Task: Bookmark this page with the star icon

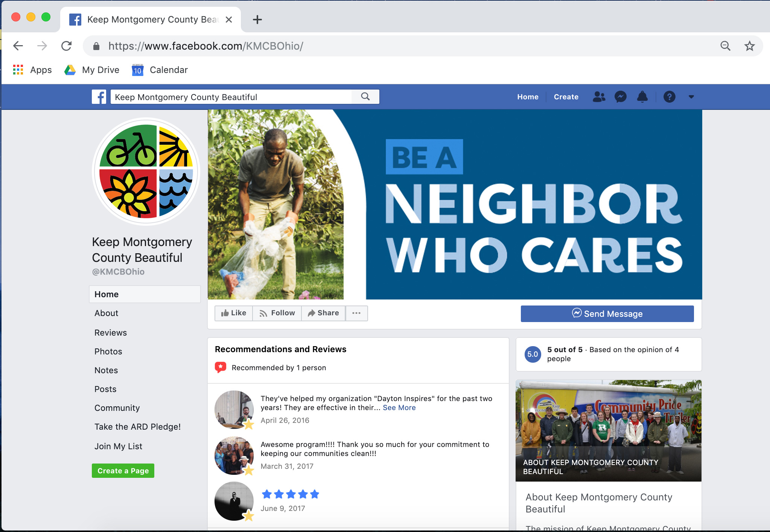Action: (750, 46)
